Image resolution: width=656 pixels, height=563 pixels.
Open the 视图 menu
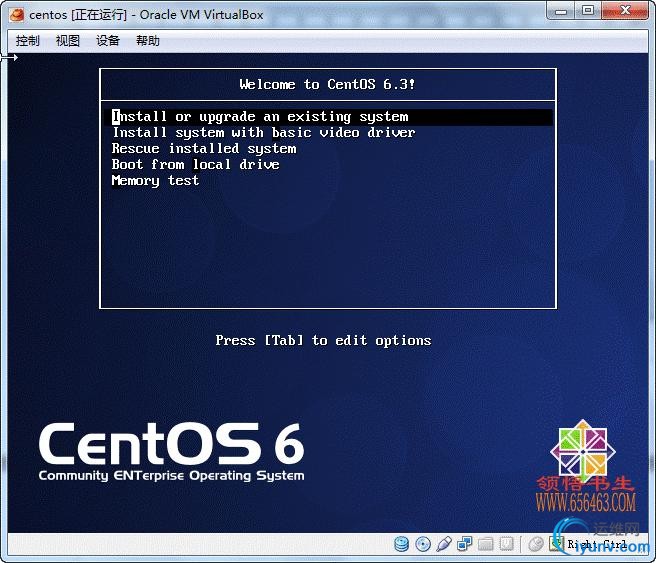tap(68, 41)
